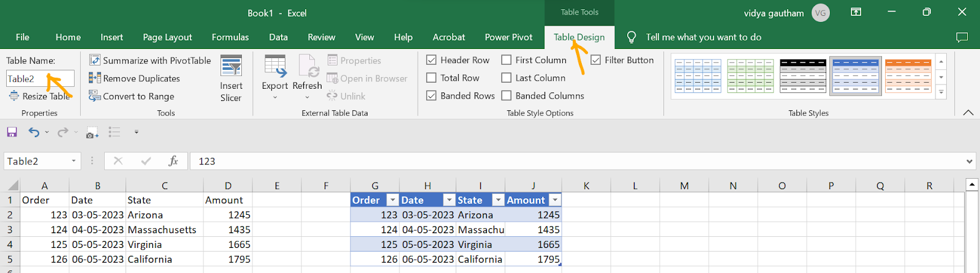Click the formula bar Cancel X icon
The width and height of the screenshot is (980, 273).
(x=118, y=161)
